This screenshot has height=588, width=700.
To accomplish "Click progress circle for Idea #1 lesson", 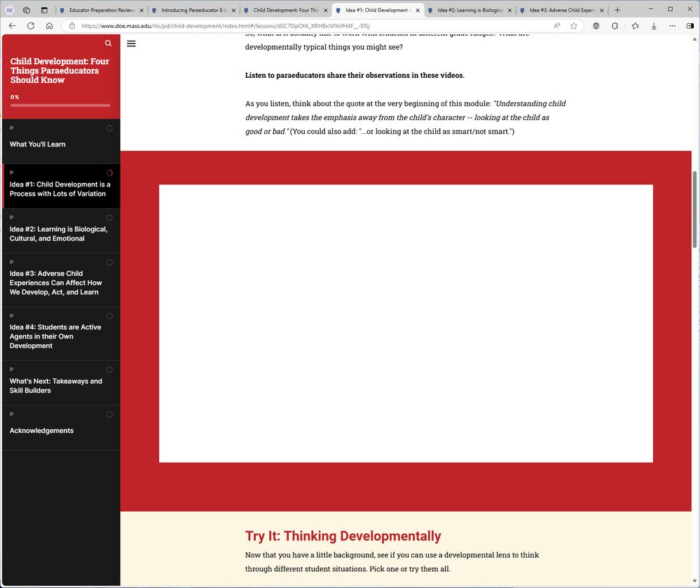I will [x=109, y=173].
